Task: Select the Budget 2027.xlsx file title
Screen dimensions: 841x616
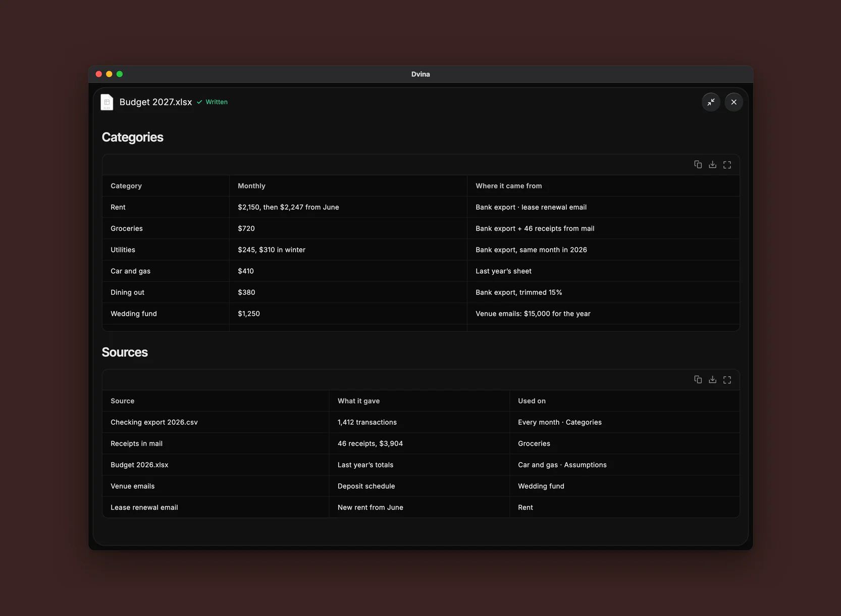Action: click(155, 102)
